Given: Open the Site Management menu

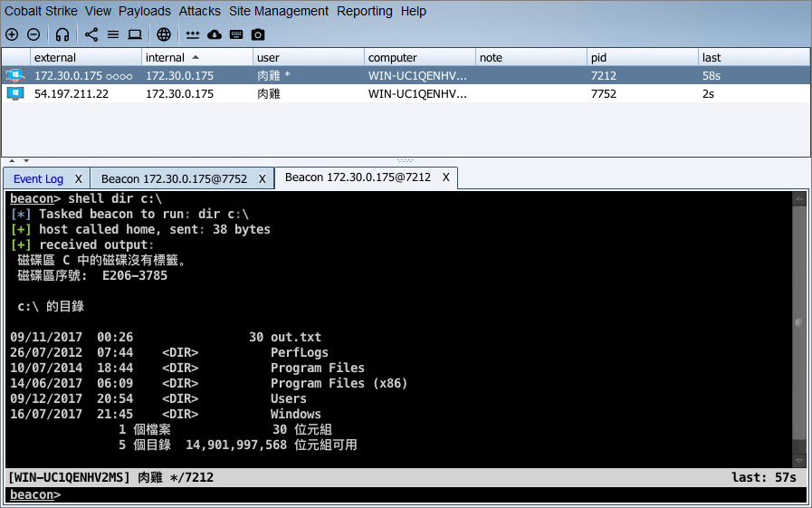Looking at the screenshot, I should pos(279,11).
